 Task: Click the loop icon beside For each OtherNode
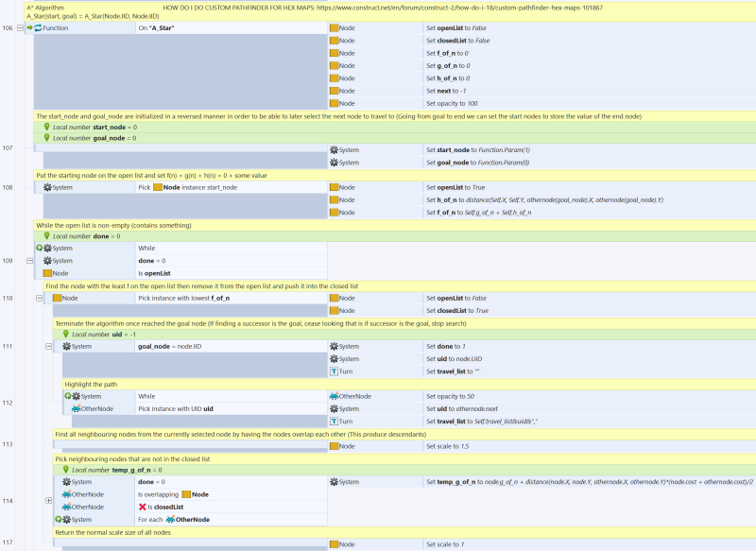(x=58, y=519)
